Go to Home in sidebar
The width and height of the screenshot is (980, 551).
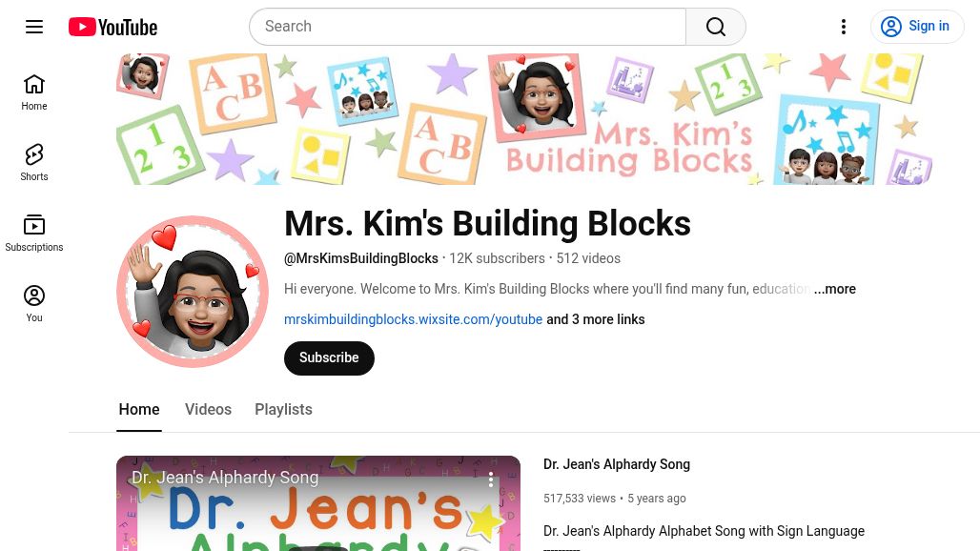click(x=34, y=92)
